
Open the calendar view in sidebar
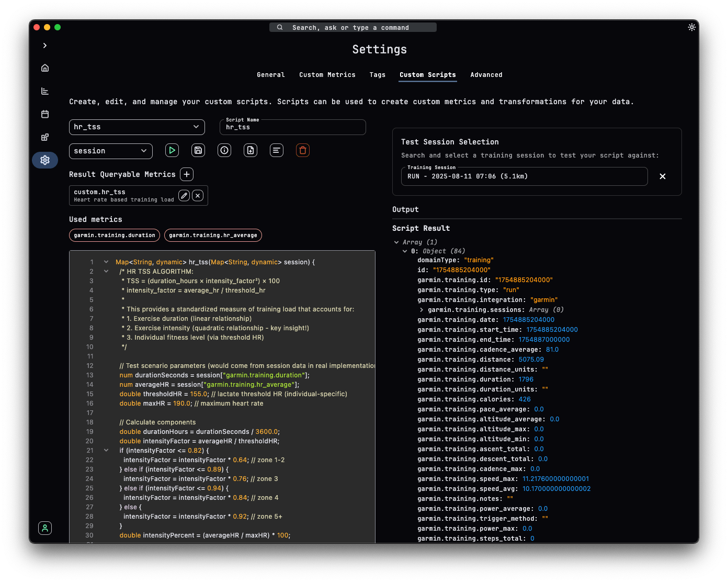click(44, 114)
